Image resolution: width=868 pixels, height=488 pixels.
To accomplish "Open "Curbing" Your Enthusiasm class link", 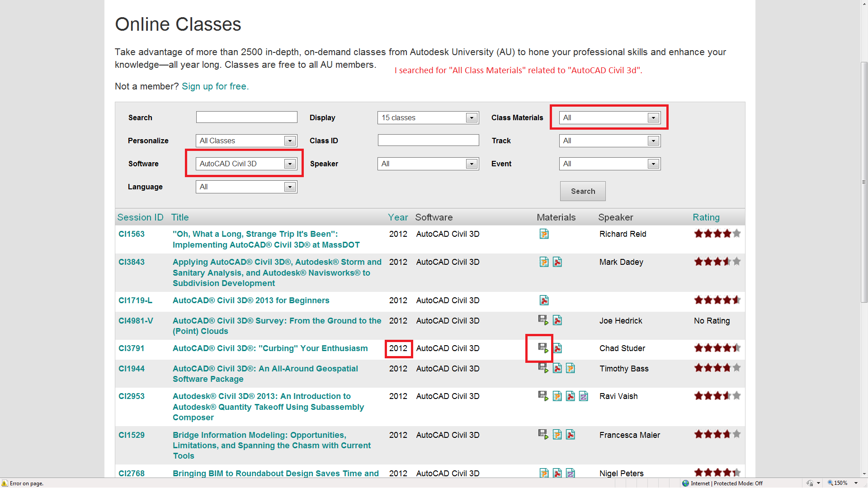I will (x=270, y=348).
